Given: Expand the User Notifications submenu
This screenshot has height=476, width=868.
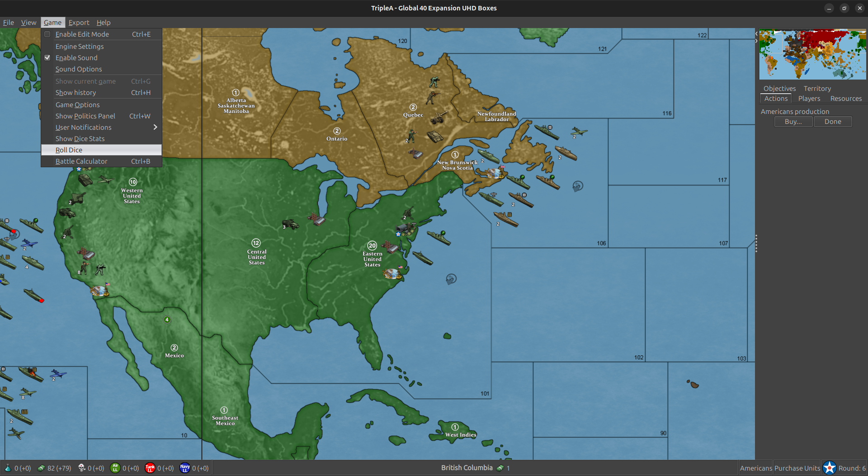Looking at the screenshot, I should [83, 127].
